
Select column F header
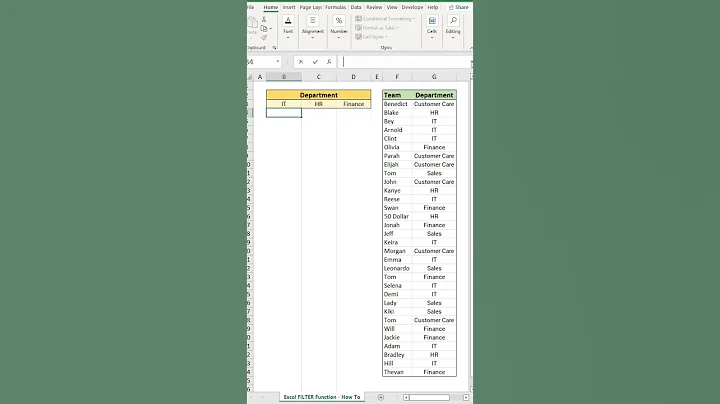[x=397, y=77]
